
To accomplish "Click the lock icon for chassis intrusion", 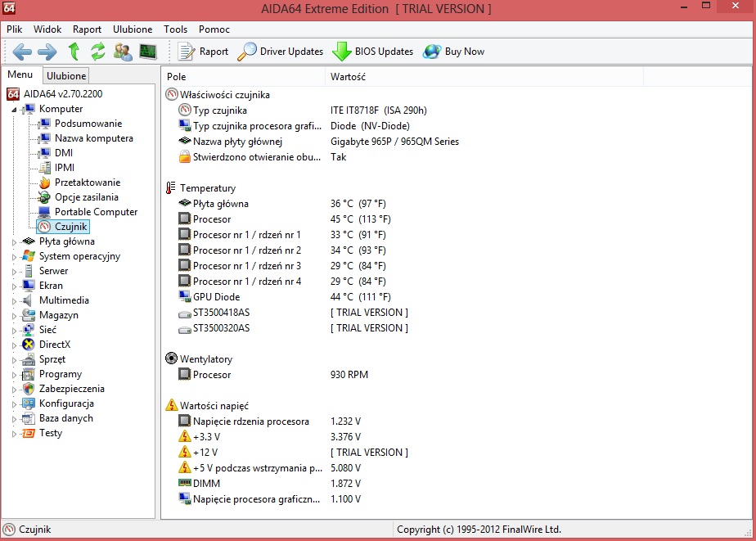I will 185,156.
